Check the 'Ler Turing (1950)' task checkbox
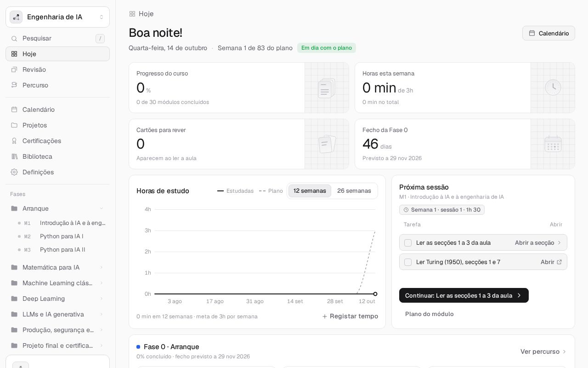This screenshot has width=588, height=368. pyautogui.click(x=408, y=262)
